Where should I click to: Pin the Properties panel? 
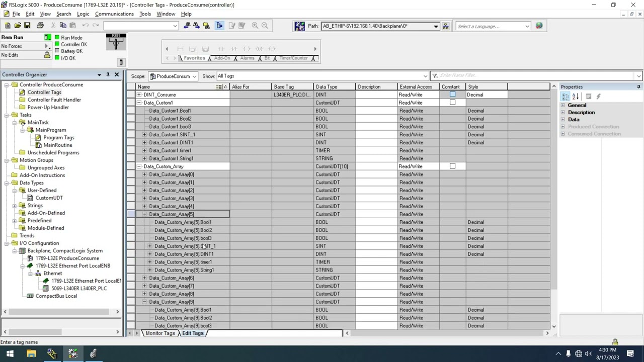pyautogui.click(x=638, y=87)
